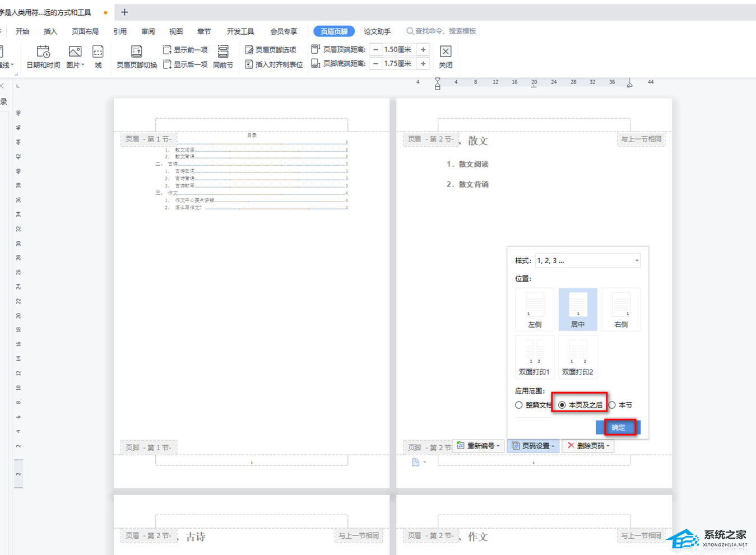The image size is (756, 555).
Task: Click header top distance field 1.50厘米
Action: [399, 50]
